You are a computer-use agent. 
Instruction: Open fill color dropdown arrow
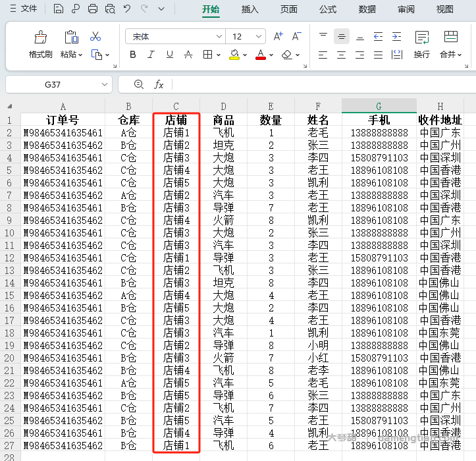point(245,55)
